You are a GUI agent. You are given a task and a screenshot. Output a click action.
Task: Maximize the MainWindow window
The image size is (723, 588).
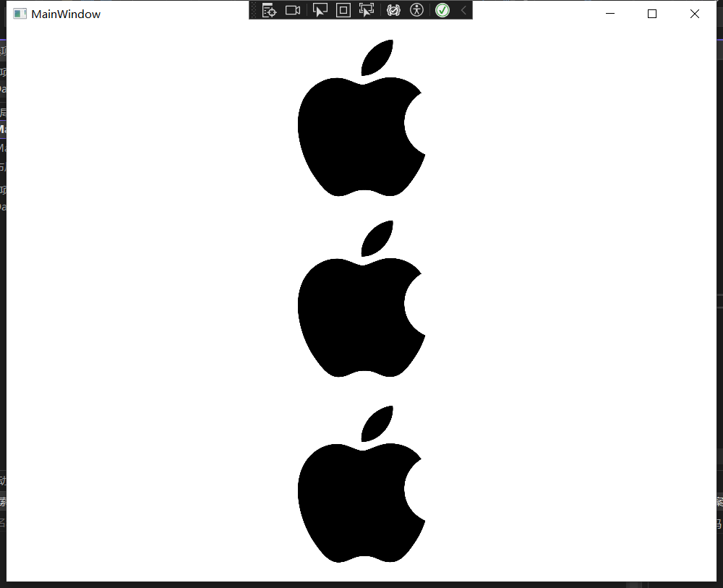[x=652, y=14]
